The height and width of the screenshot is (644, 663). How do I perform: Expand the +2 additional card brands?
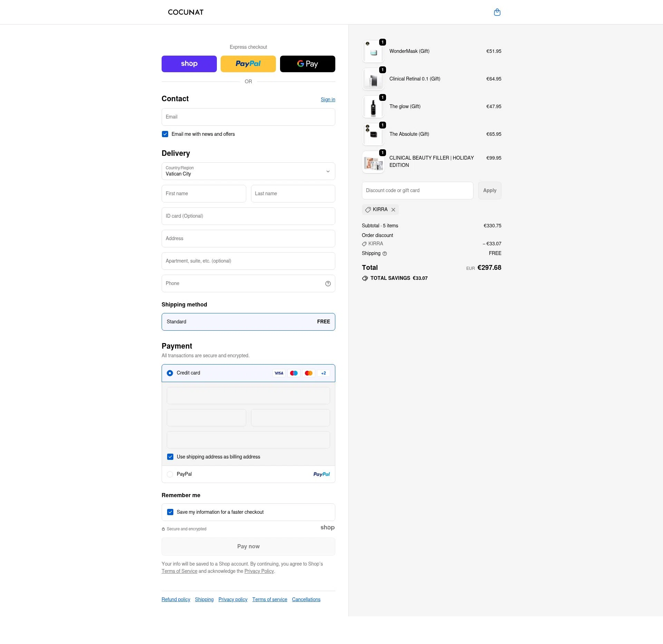323,373
